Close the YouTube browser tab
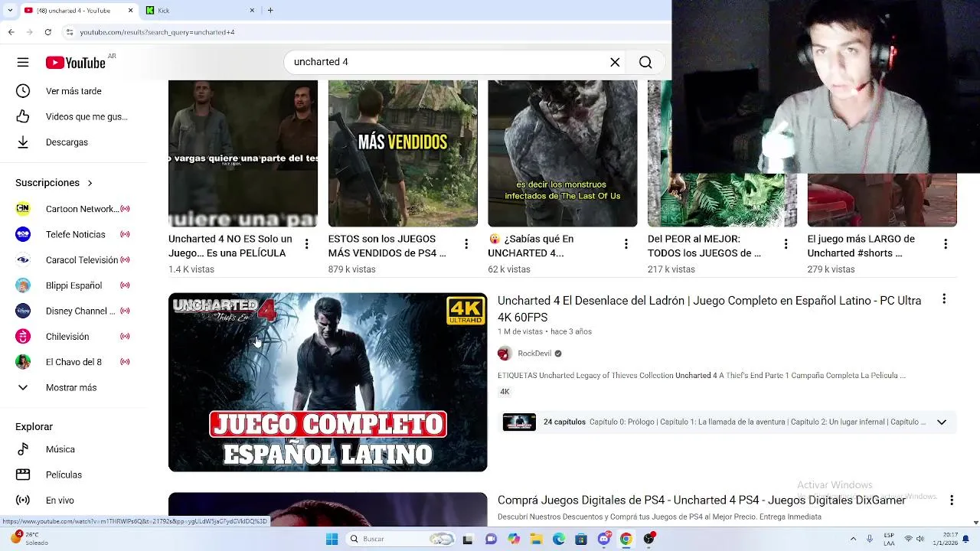Image resolution: width=980 pixels, height=551 pixels. click(130, 11)
